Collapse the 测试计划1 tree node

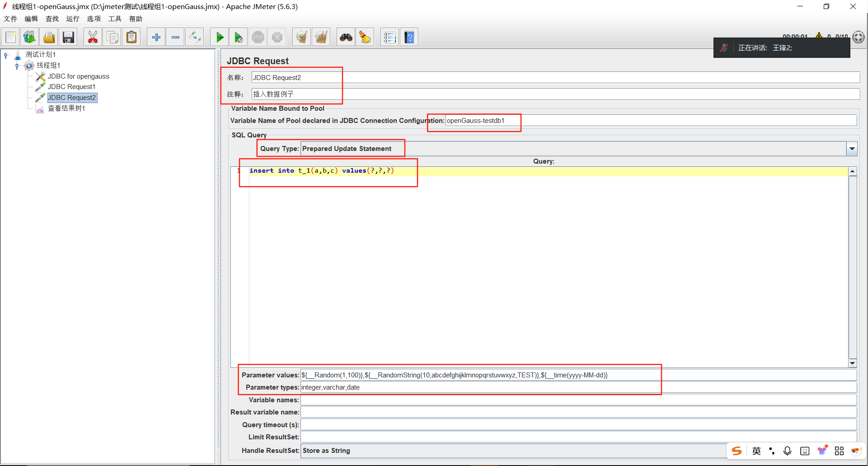6,55
